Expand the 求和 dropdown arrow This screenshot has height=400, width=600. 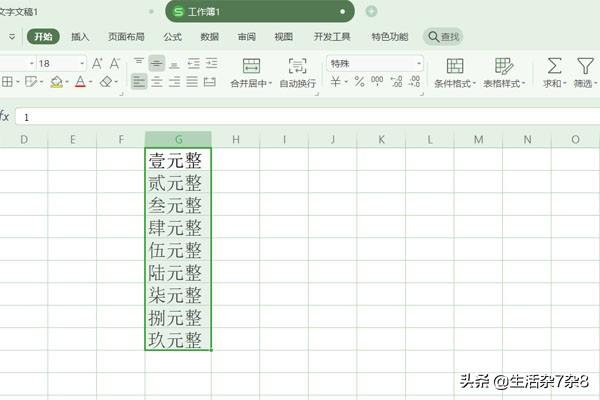point(564,83)
